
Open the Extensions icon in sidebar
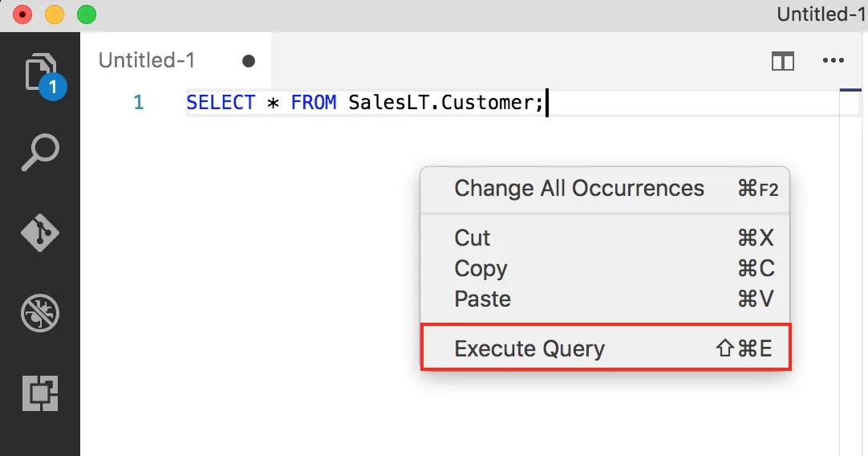coord(40,393)
